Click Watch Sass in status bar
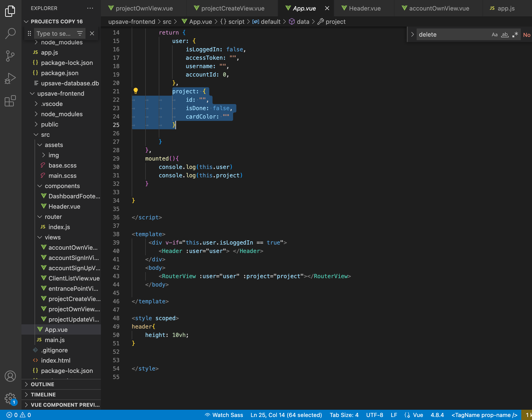 coord(224,415)
